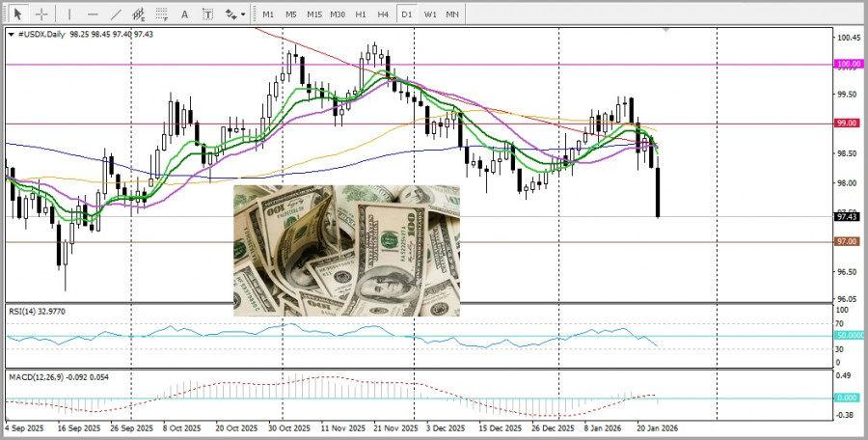The height and width of the screenshot is (440, 868).
Task: Select the text label tool
Action: pyautogui.click(x=207, y=14)
